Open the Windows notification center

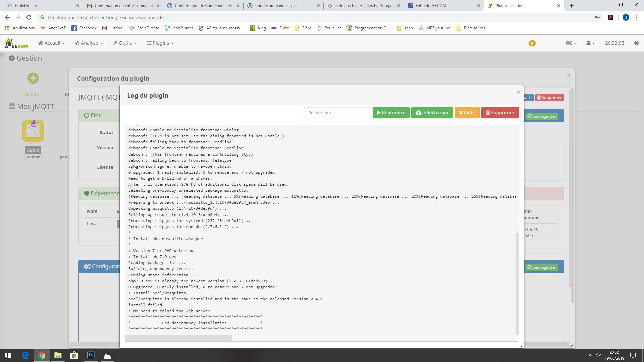pyautogui.click(x=633, y=355)
